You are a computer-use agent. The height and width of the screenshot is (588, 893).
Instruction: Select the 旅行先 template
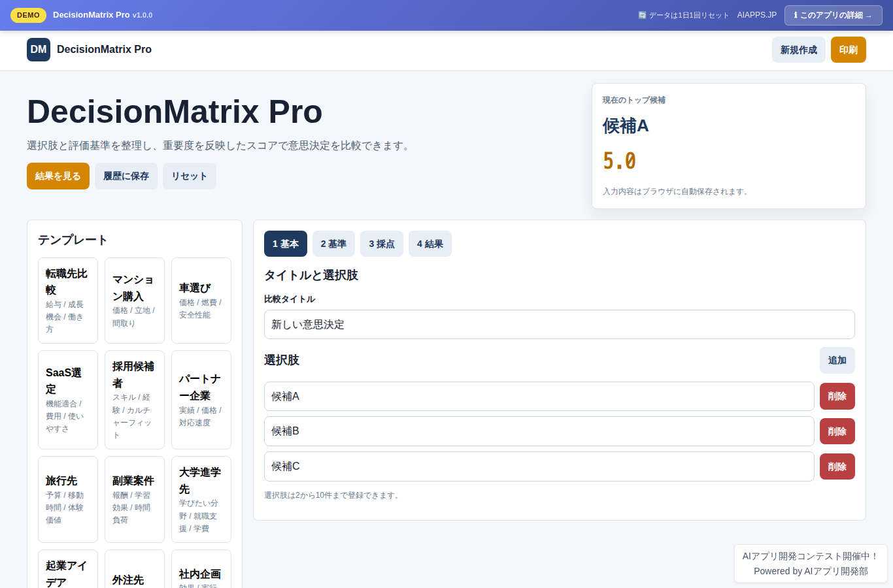click(x=68, y=500)
